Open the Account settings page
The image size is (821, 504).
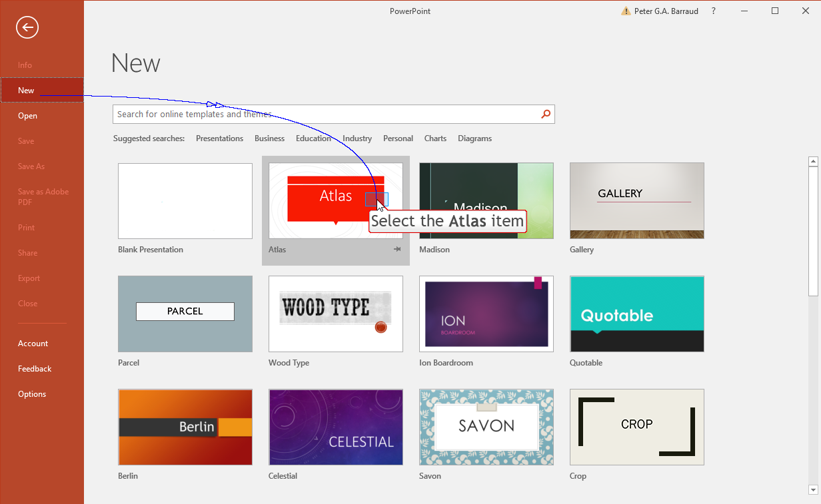tap(33, 343)
